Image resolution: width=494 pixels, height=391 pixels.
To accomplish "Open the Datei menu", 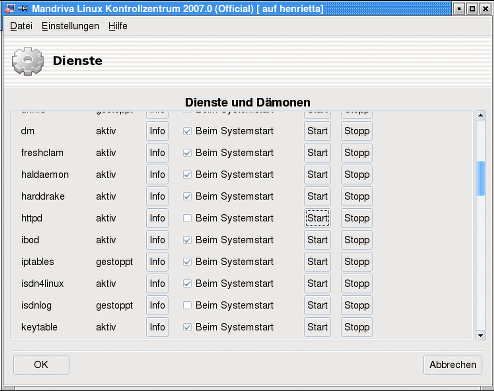I will point(21,26).
